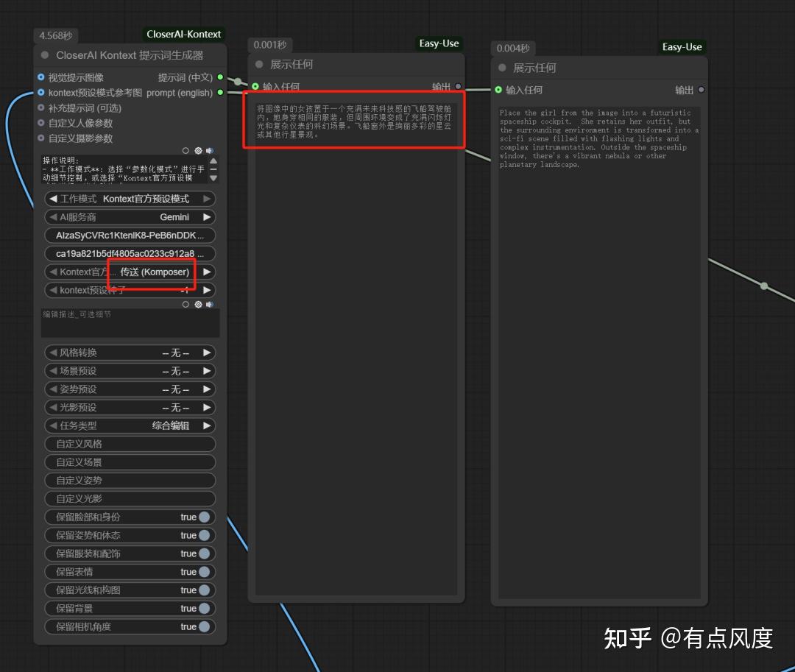Image resolution: width=795 pixels, height=672 pixels.
Task: Click the collapse dot on CloserAI Kontext node header
Action: [45, 55]
